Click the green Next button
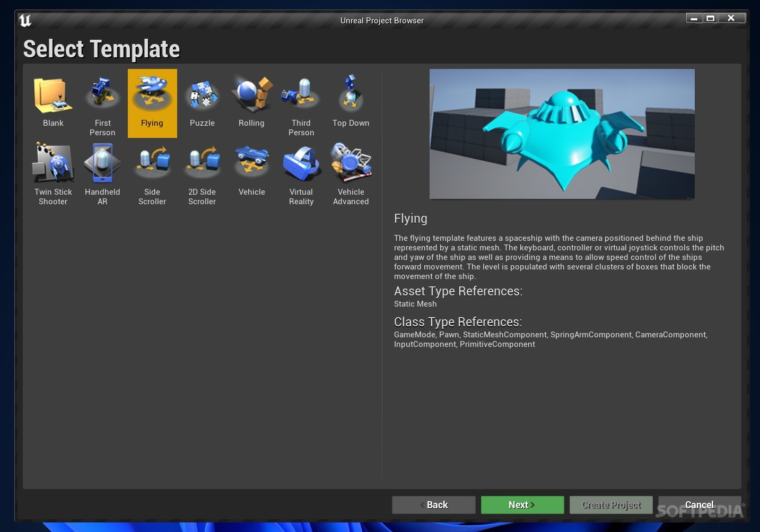Screen dimensions: 760x532 522,505
